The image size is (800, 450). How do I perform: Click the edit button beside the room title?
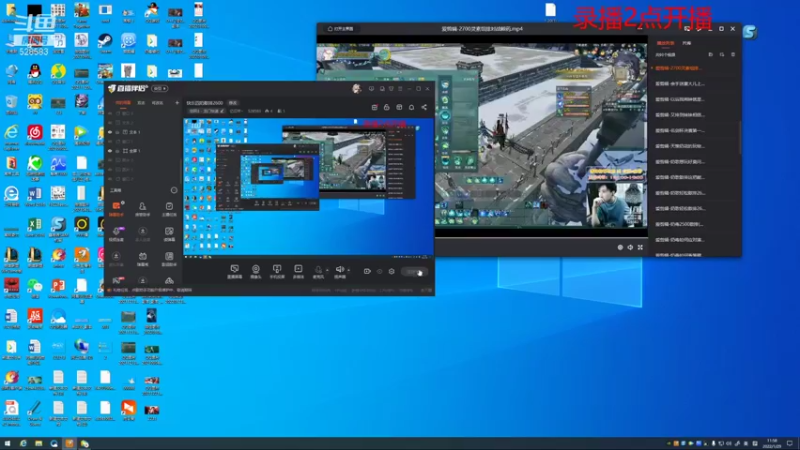click(x=233, y=103)
